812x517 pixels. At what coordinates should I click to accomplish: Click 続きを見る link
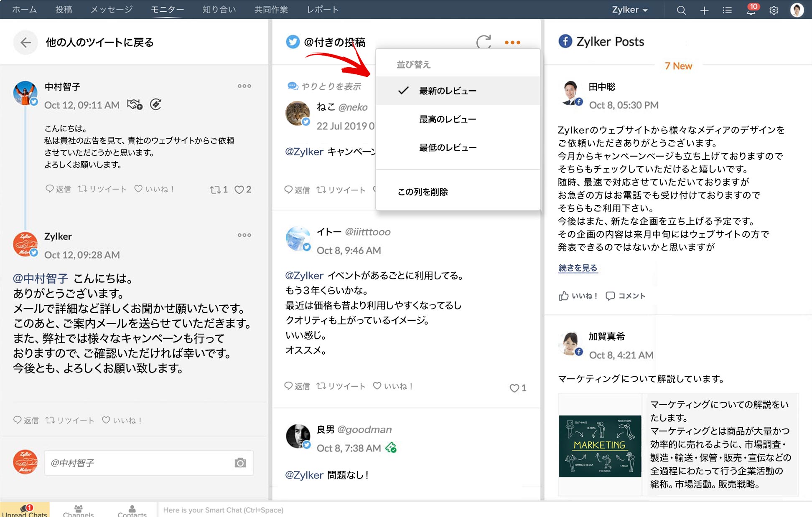click(578, 268)
